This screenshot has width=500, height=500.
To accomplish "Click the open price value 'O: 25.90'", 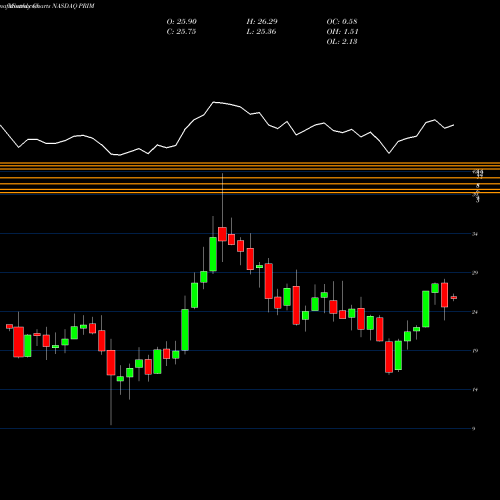I will [x=181, y=22].
